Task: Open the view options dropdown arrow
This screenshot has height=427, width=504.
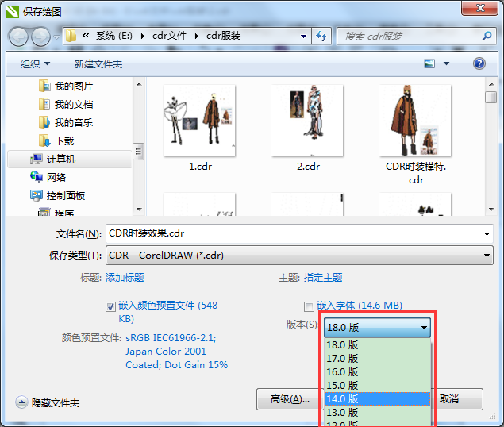Action: (447, 63)
